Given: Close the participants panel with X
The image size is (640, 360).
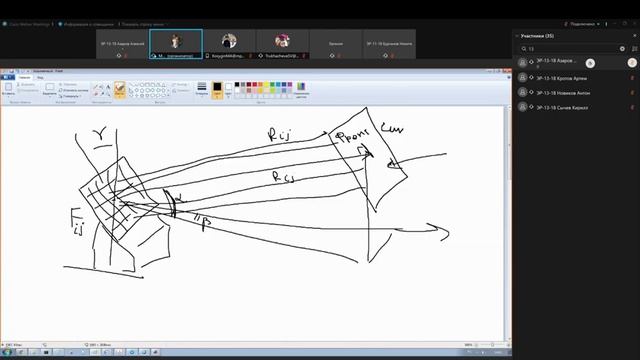Looking at the screenshot, I should pos(635,36).
